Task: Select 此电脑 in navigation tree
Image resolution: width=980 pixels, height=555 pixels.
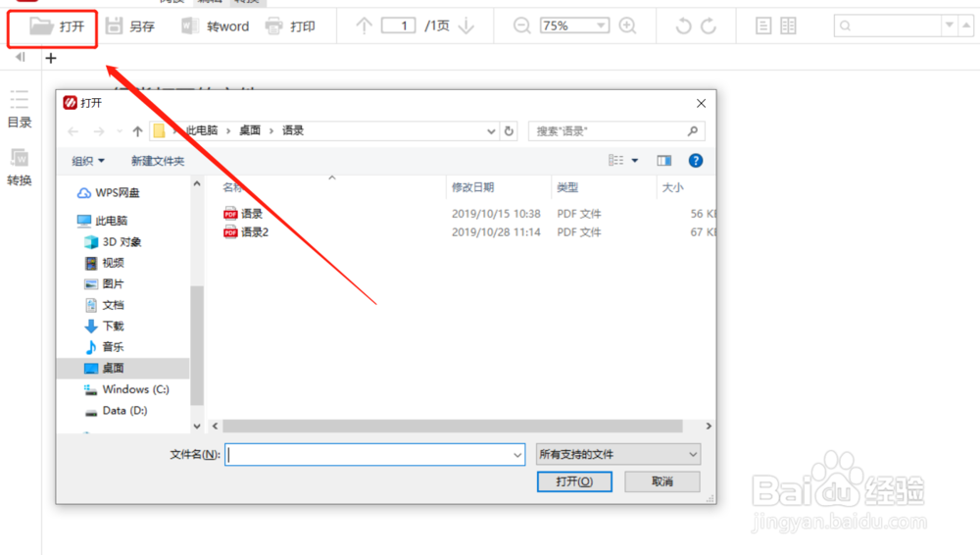Action: click(x=103, y=221)
